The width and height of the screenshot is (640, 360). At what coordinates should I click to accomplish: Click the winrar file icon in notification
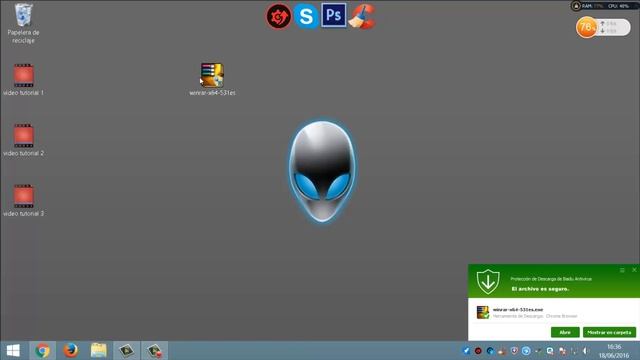(483, 312)
